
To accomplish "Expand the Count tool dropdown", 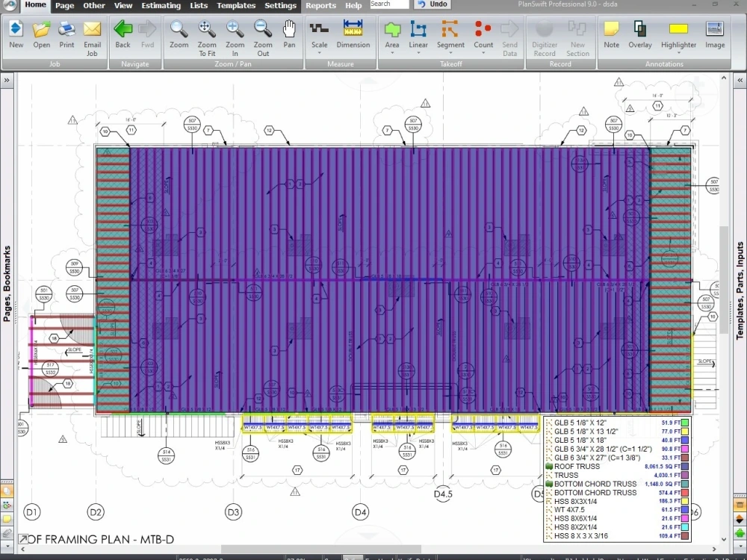I will tap(483, 54).
